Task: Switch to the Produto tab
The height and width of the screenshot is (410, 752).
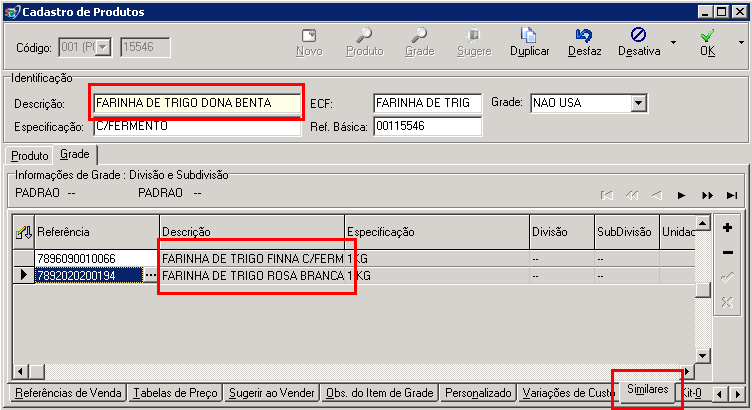Action: (x=30, y=156)
